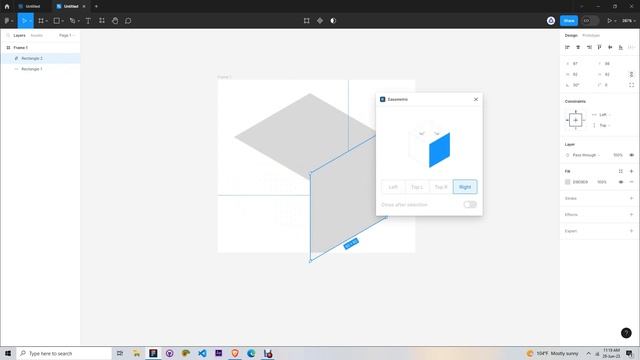
Task: Click the Create component icon
Action: point(320,21)
